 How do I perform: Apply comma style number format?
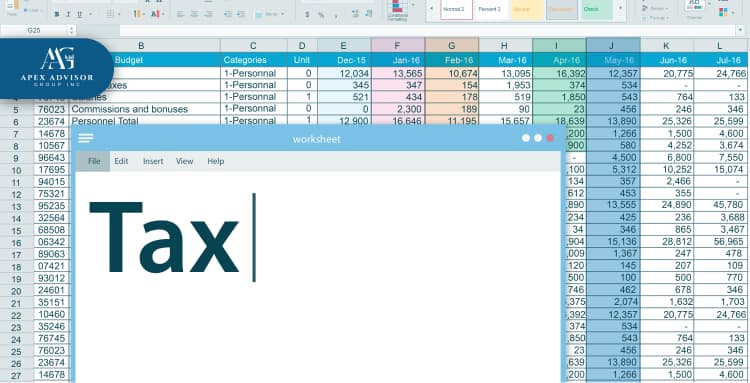336,16
